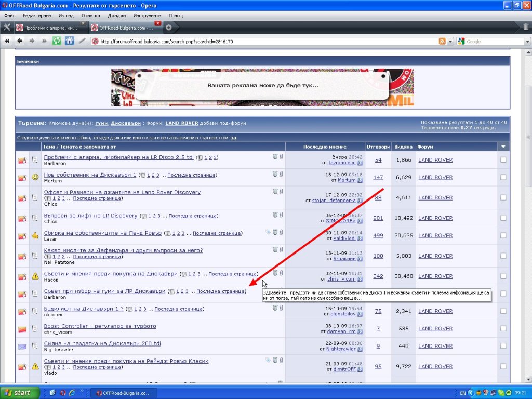The width and height of the screenshot is (532, 399).
Task: Tick checkbox for Сбирка на собствениците thread
Action: click(x=503, y=235)
